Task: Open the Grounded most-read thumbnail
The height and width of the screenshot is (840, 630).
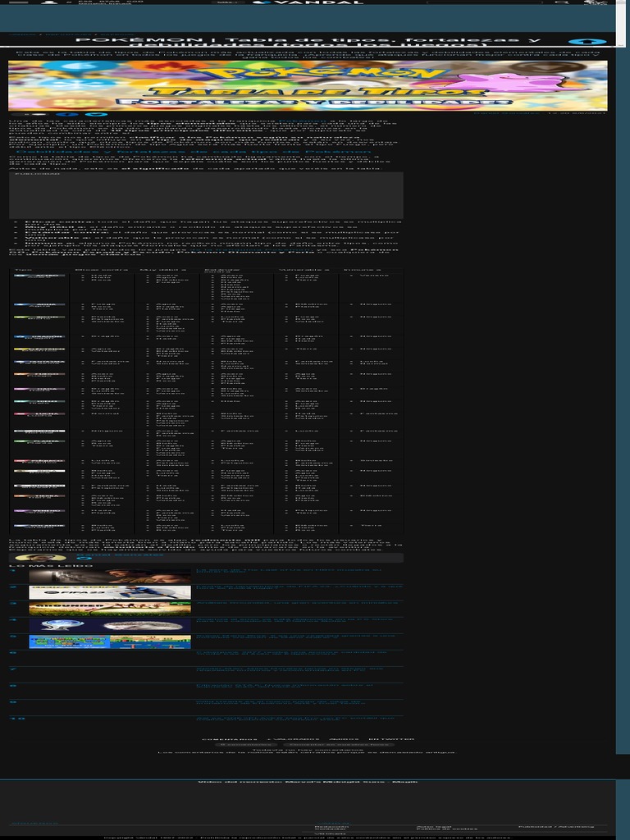Action: (110, 609)
